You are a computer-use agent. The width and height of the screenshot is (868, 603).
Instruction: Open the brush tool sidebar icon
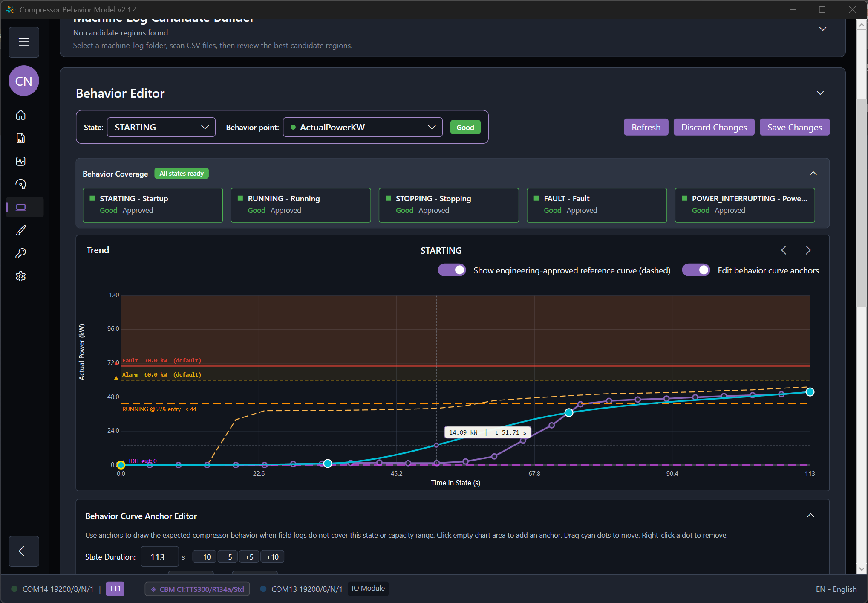pos(20,230)
